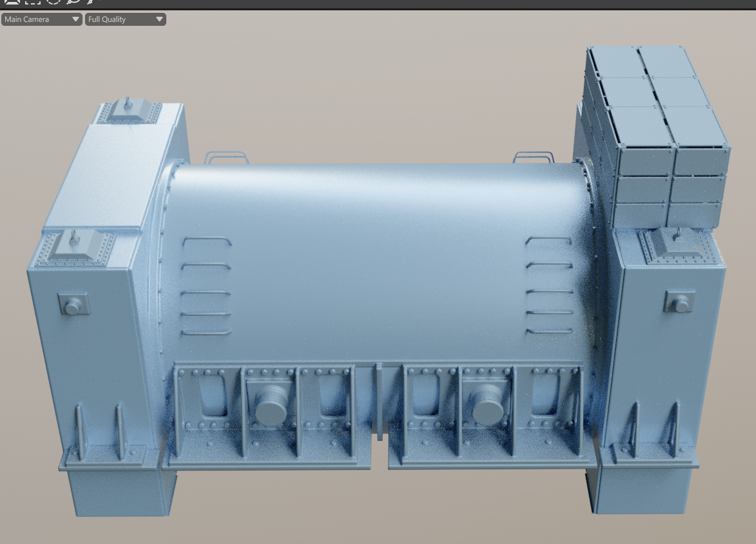The width and height of the screenshot is (756, 544).
Task: Click the right cylindrical port on base
Action: click(487, 404)
